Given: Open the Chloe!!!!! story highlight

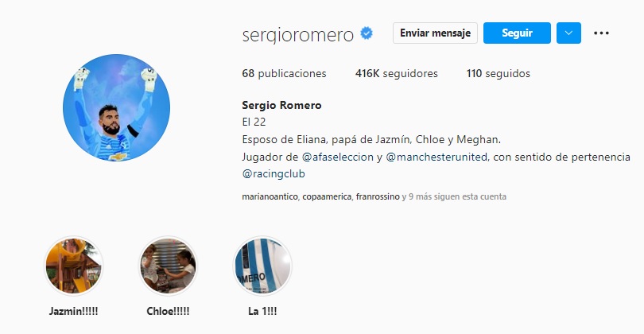Looking at the screenshot, I should 168,266.
